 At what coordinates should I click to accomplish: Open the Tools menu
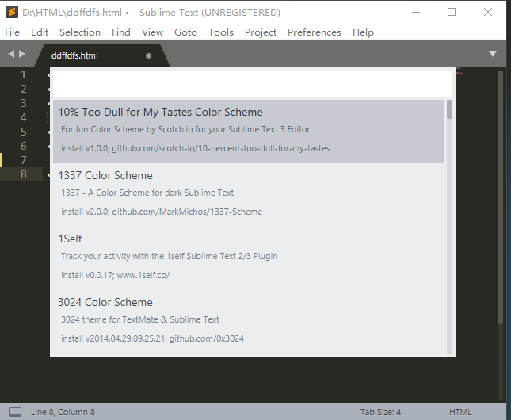221,32
